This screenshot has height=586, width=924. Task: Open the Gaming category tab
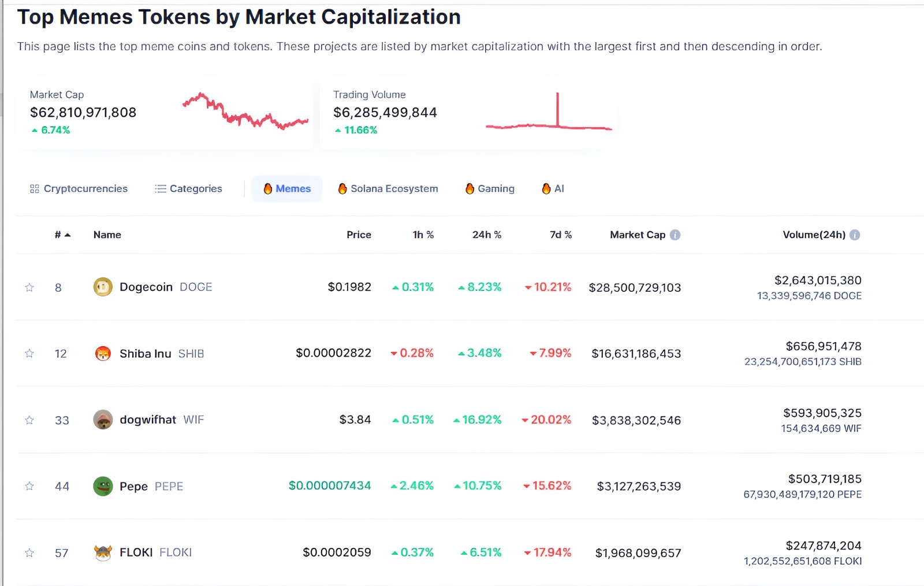tap(490, 189)
